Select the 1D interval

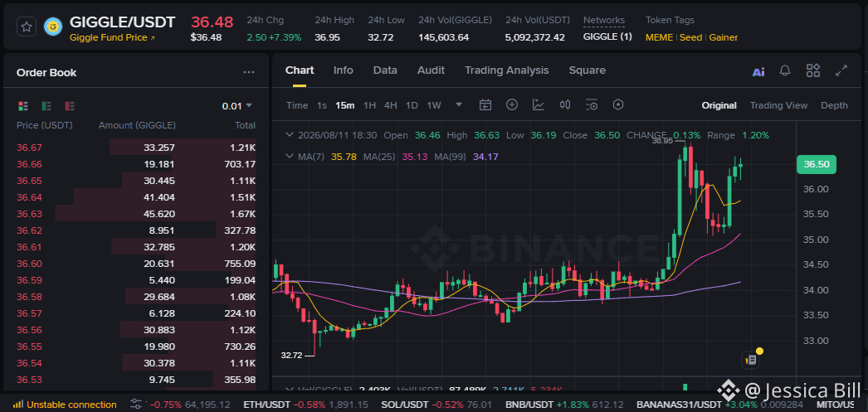point(412,105)
